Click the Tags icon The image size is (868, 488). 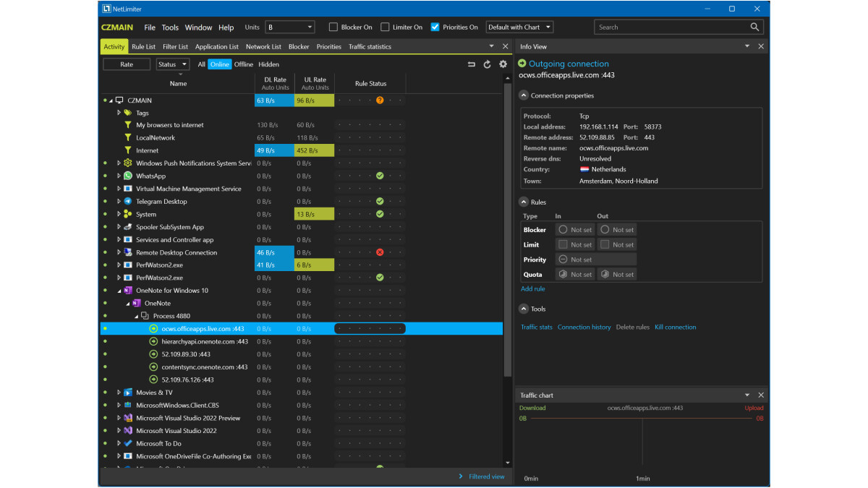point(128,113)
